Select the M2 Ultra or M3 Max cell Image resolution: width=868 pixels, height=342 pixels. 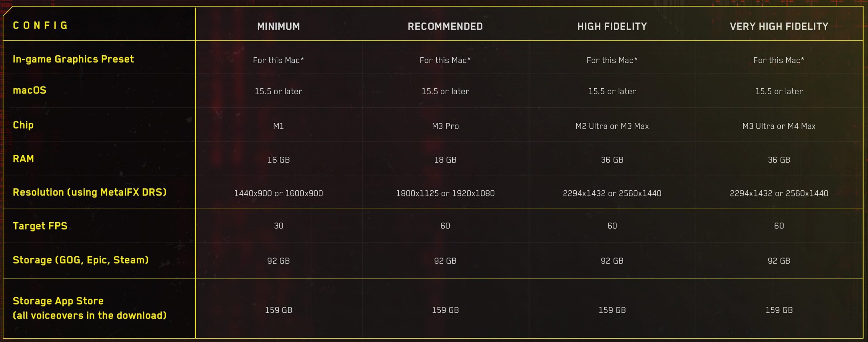(x=612, y=126)
